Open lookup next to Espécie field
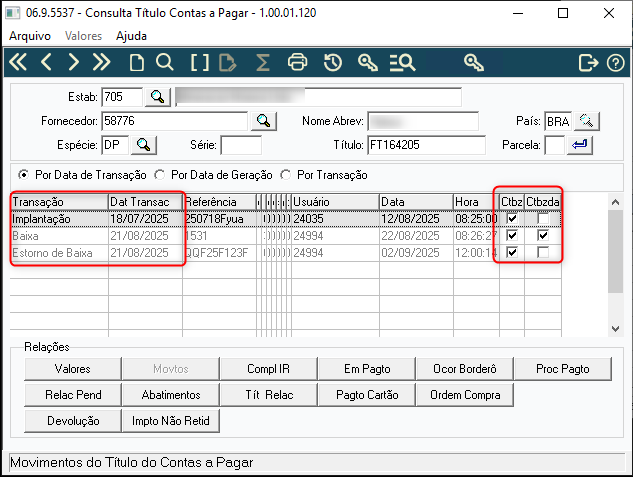This screenshot has height=477, width=633. pos(144,145)
